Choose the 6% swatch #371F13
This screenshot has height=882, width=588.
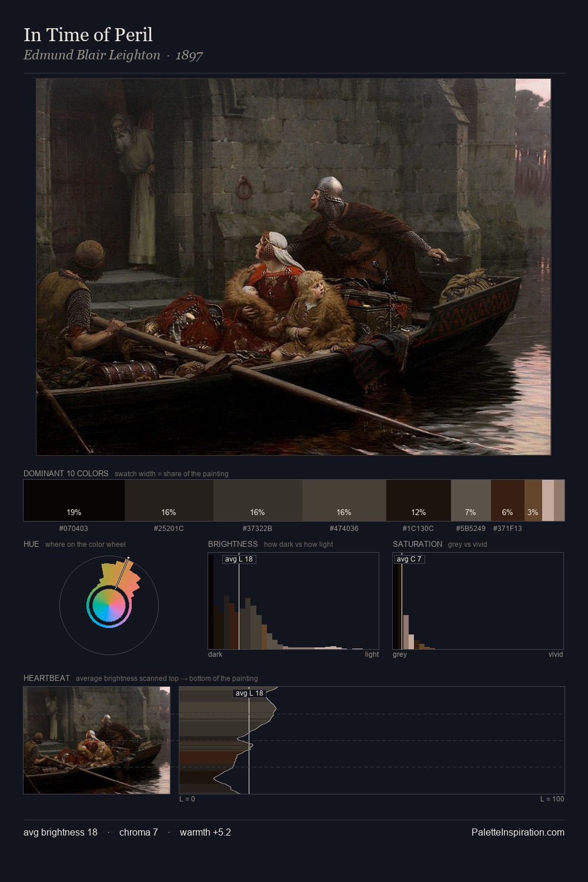507,500
